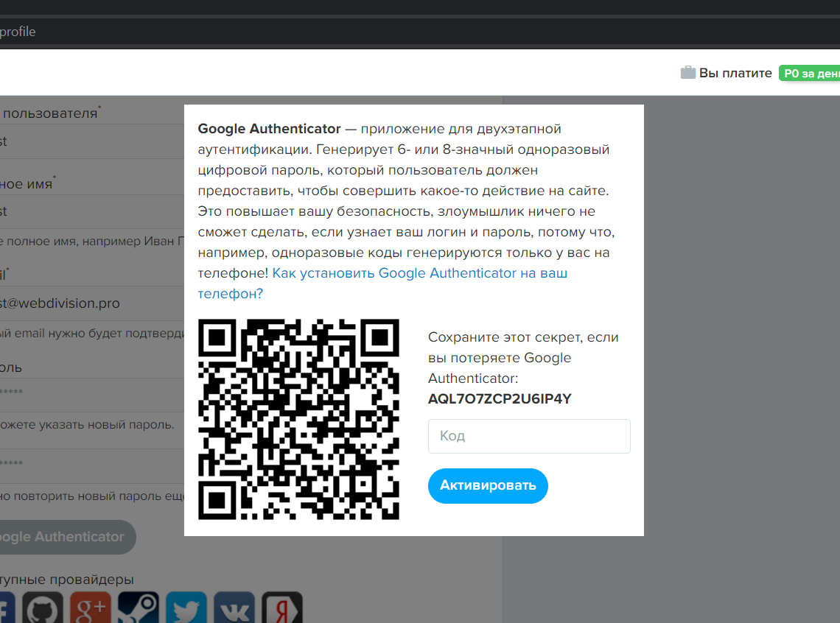Click the 'Код' input field
This screenshot has width=840, height=623.
point(529,436)
